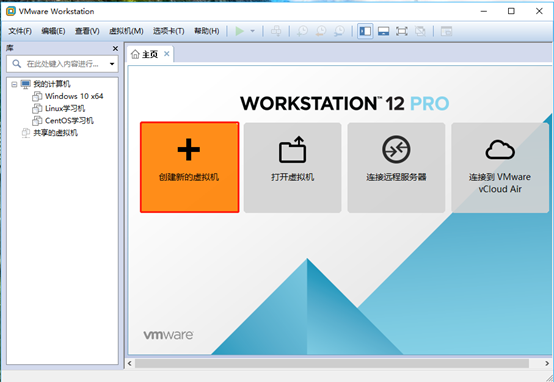
Task: Click the Take Snapshot toolbar icon
Action: point(302,31)
